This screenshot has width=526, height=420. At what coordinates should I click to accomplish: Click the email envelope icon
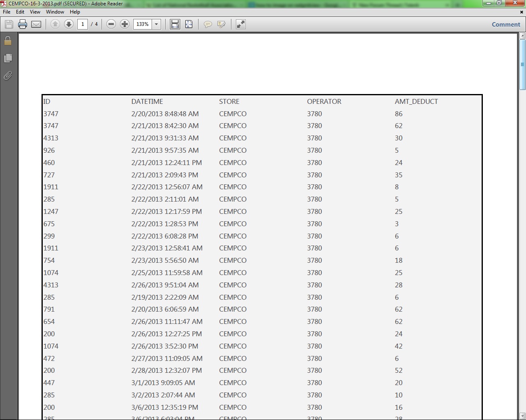36,24
